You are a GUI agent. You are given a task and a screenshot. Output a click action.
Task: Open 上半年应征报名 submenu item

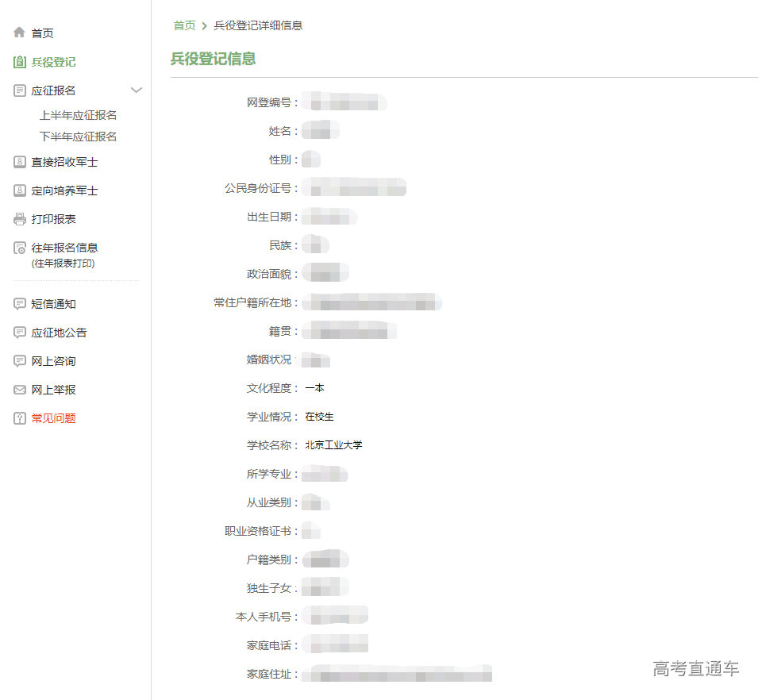tap(78, 115)
